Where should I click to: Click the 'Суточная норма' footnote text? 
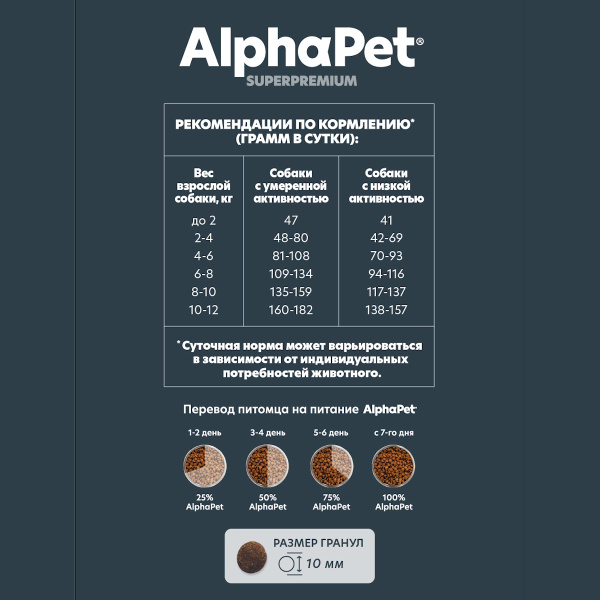pos(299,359)
